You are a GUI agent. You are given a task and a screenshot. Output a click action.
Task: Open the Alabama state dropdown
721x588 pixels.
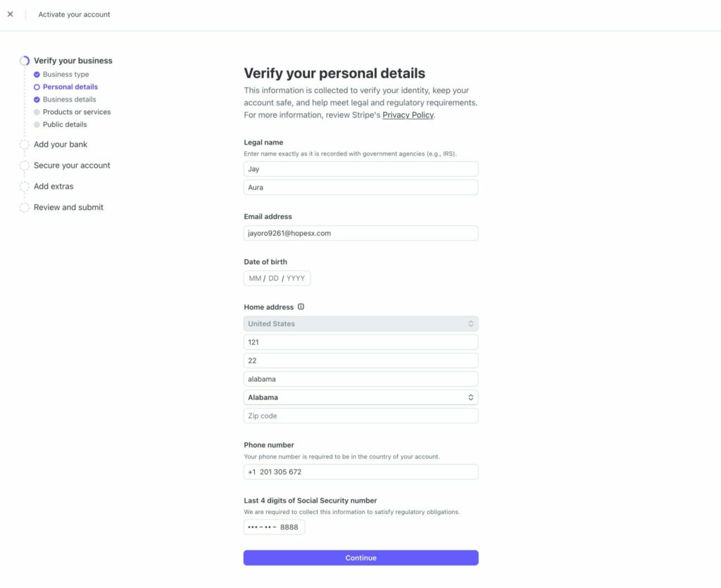point(360,398)
